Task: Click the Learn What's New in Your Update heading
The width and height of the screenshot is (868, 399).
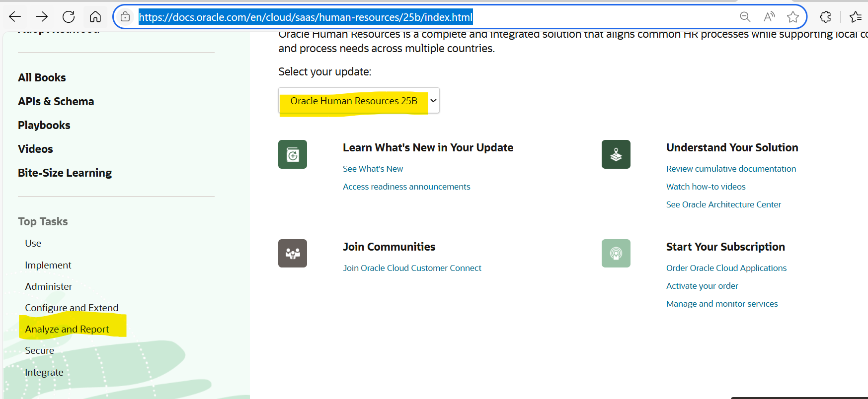Action: pyautogui.click(x=428, y=147)
